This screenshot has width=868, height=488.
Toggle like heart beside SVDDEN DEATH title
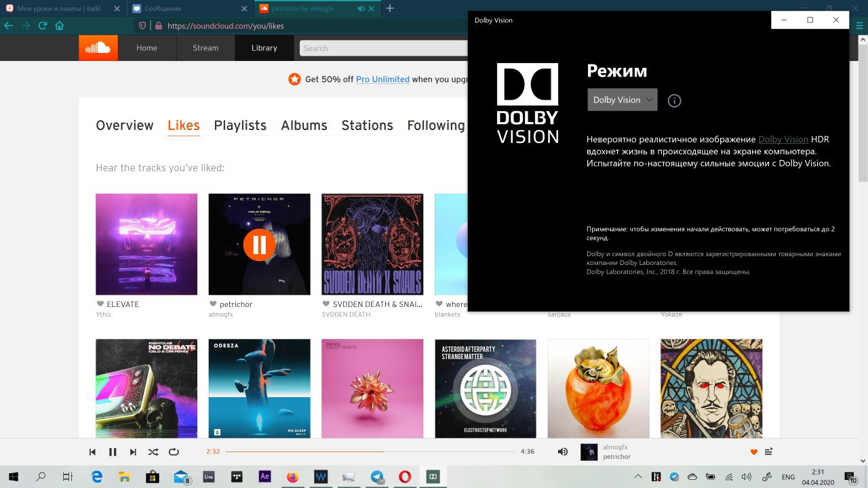point(326,304)
